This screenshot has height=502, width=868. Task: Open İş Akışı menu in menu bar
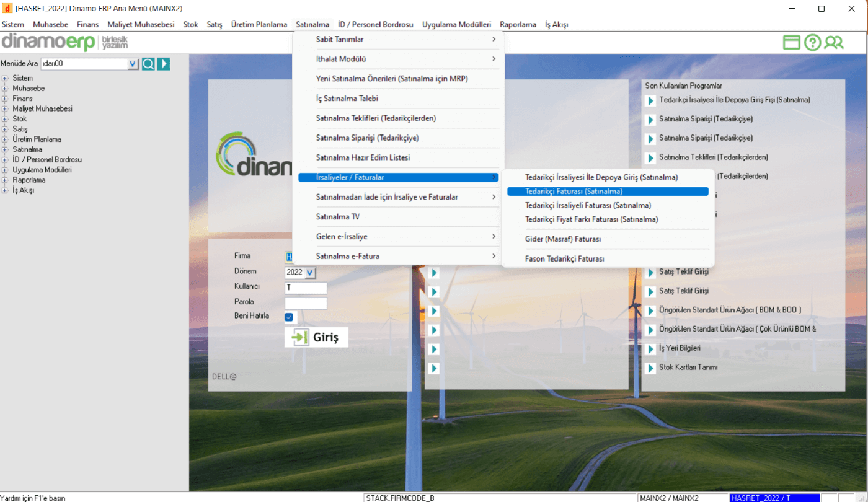(556, 25)
